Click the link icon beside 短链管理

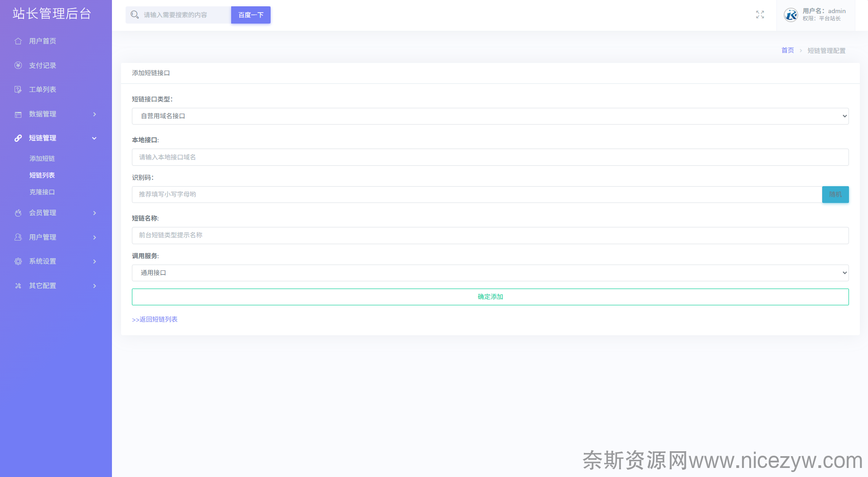tap(18, 138)
